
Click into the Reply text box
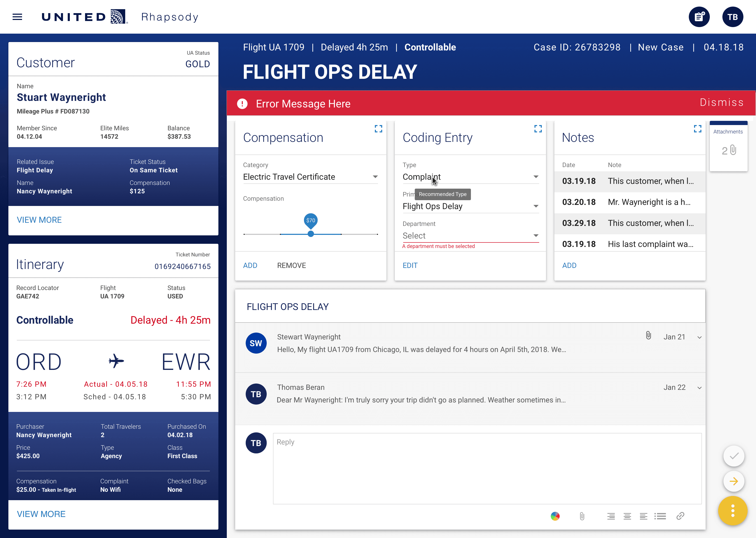(487, 468)
